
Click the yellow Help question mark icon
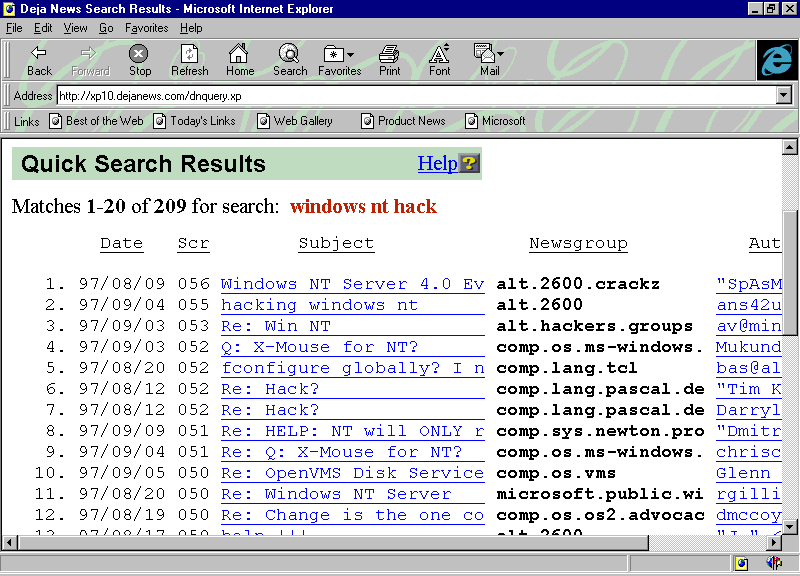(x=469, y=164)
